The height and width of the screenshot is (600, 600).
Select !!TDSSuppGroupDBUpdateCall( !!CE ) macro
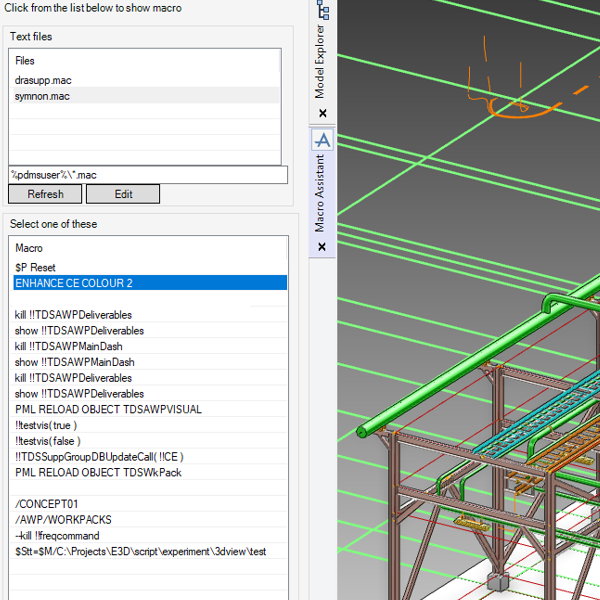pyautogui.click(x=150, y=457)
